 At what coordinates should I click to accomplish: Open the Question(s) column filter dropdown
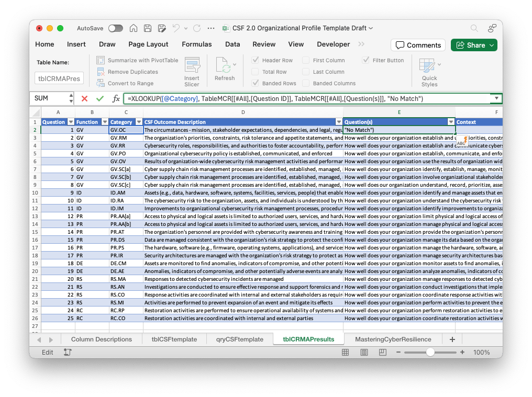(451, 122)
